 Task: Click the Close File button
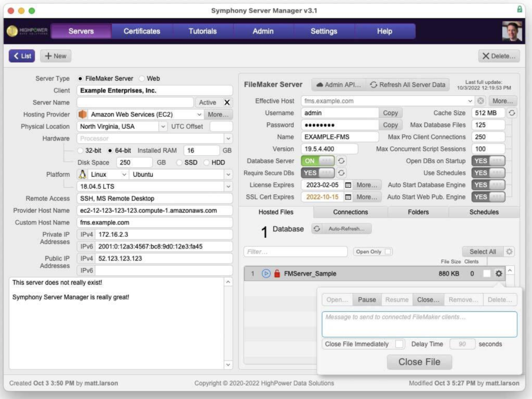pyautogui.click(x=419, y=362)
